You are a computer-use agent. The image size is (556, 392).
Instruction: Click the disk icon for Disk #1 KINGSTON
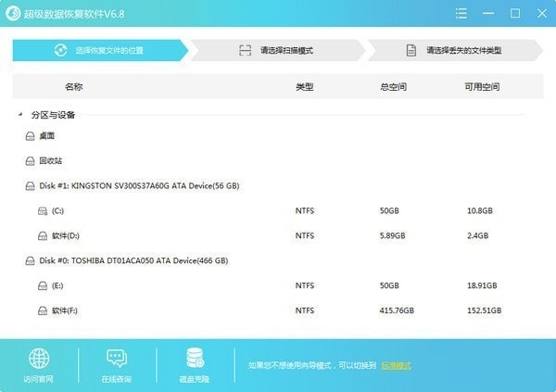pyautogui.click(x=31, y=186)
